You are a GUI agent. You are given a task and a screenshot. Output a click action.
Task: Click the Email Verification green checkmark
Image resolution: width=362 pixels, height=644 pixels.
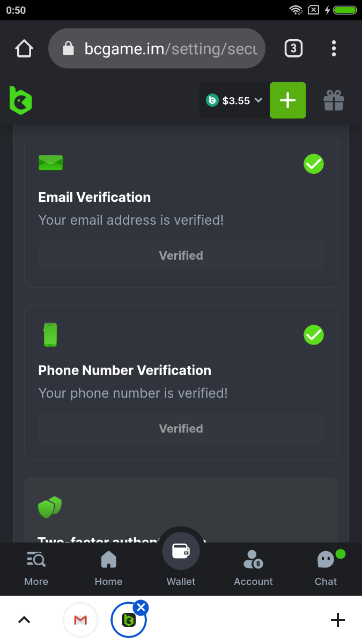pos(314,164)
